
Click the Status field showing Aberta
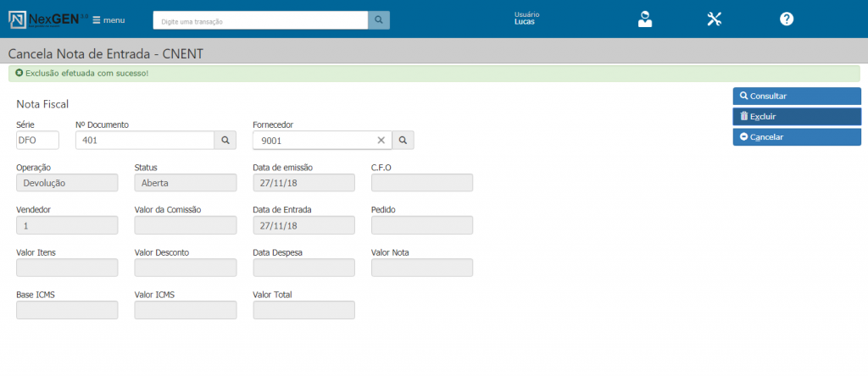[x=185, y=183]
